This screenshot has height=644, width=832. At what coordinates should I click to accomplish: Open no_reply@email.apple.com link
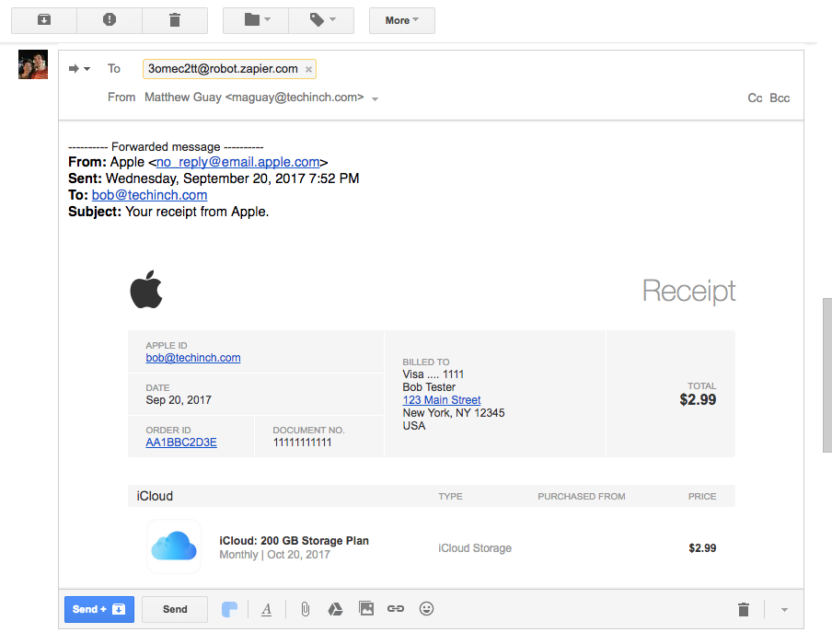click(237, 162)
